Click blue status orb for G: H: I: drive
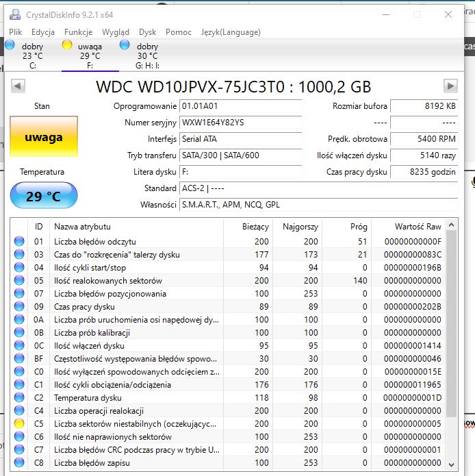This screenshot has width=475, height=476. [125, 45]
